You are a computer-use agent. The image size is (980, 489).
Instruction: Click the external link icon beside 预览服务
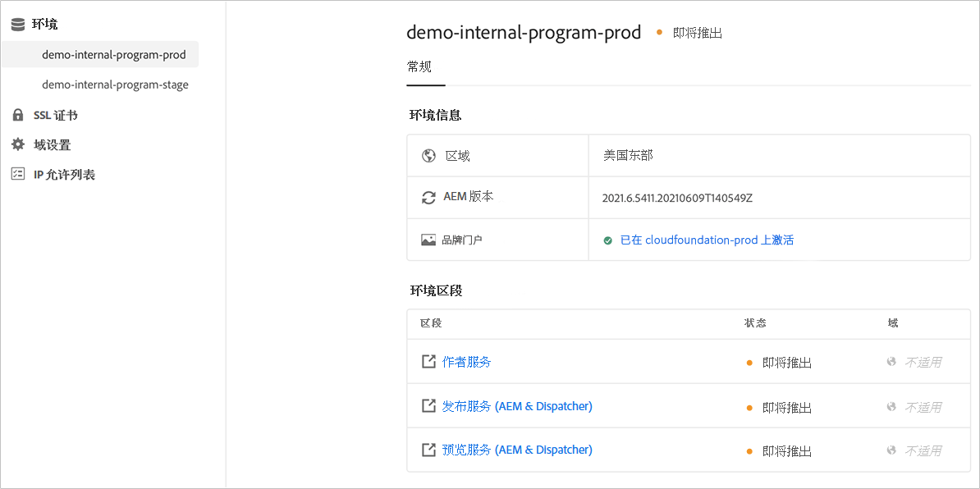[x=428, y=450]
